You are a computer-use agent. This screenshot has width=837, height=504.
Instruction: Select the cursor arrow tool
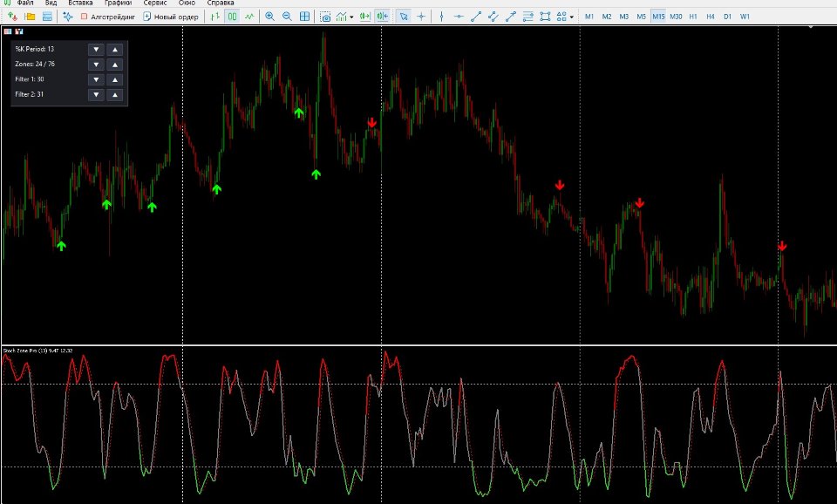404,17
